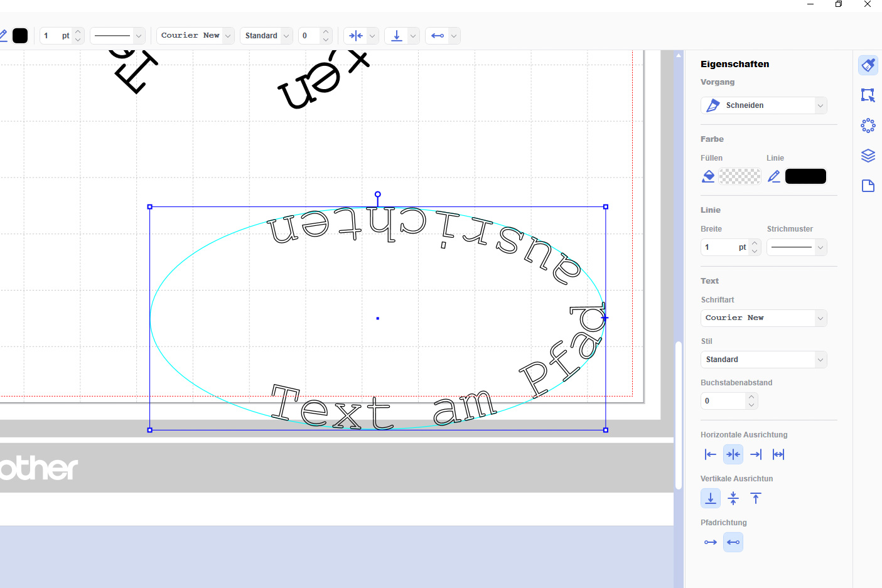The width and height of the screenshot is (882, 588).
Task: Click the Linie pen icon in Farbe section
Action: pyautogui.click(x=774, y=176)
